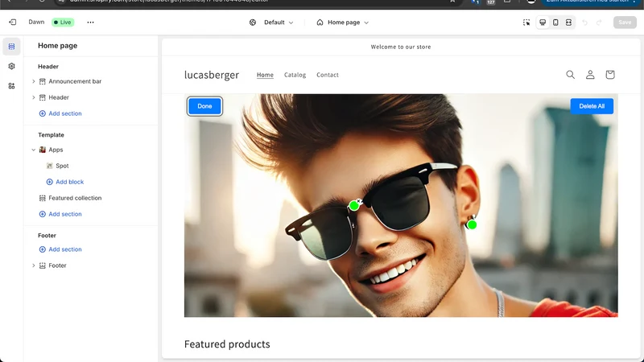Activate the element inspector icon
Image resolution: width=644 pixels, height=362 pixels.
coord(526,23)
